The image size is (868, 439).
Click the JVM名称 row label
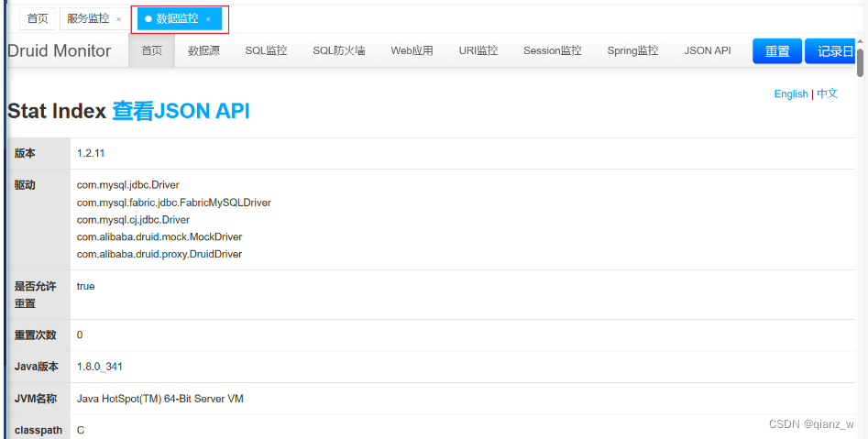[x=36, y=399]
